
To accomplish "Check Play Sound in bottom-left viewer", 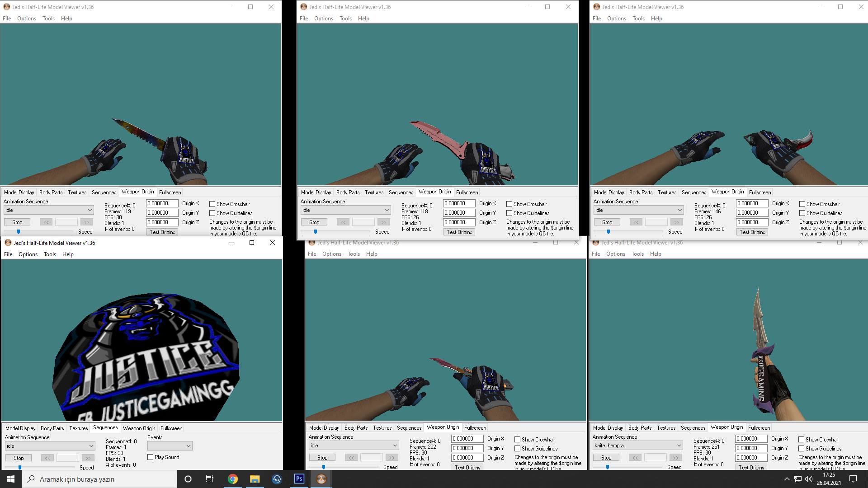I will (151, 457).
